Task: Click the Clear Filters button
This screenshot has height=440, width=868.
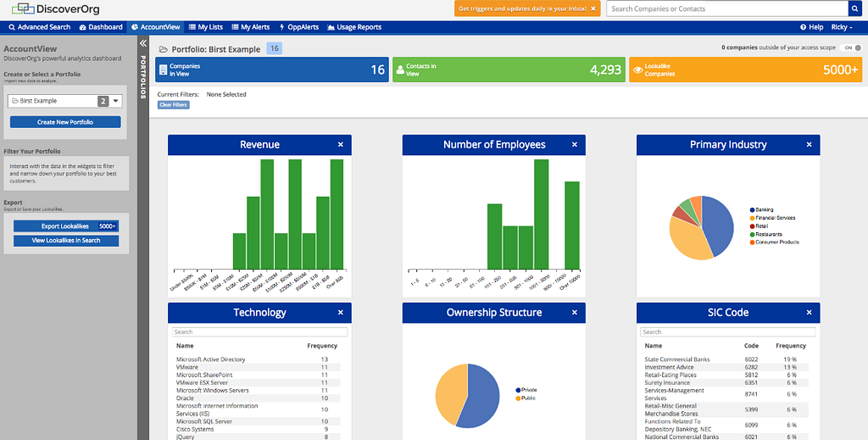Action: pyautogui.click(x=173, y=104)
